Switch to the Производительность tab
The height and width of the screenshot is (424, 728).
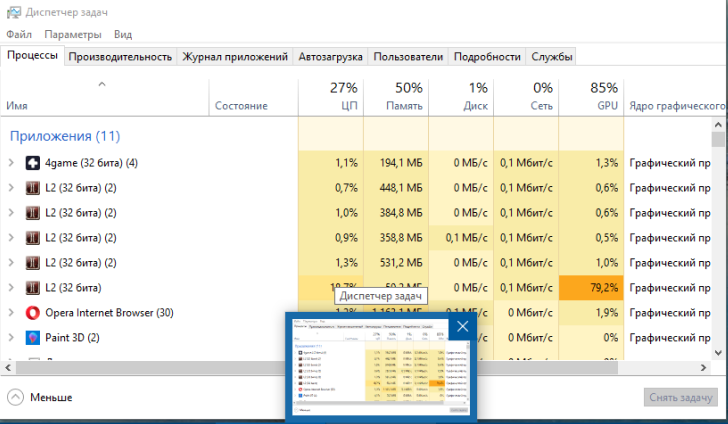tap(120, 57)
